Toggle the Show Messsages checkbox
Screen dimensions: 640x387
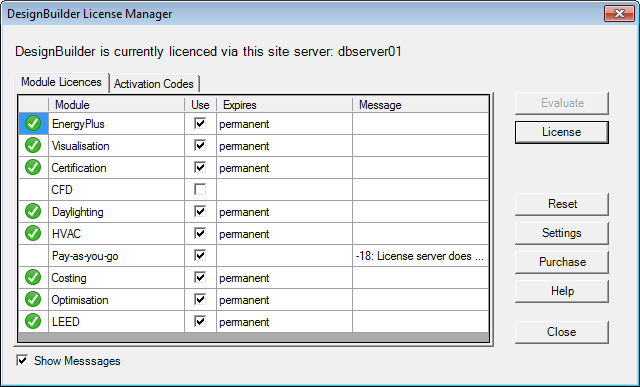[22, 360]
